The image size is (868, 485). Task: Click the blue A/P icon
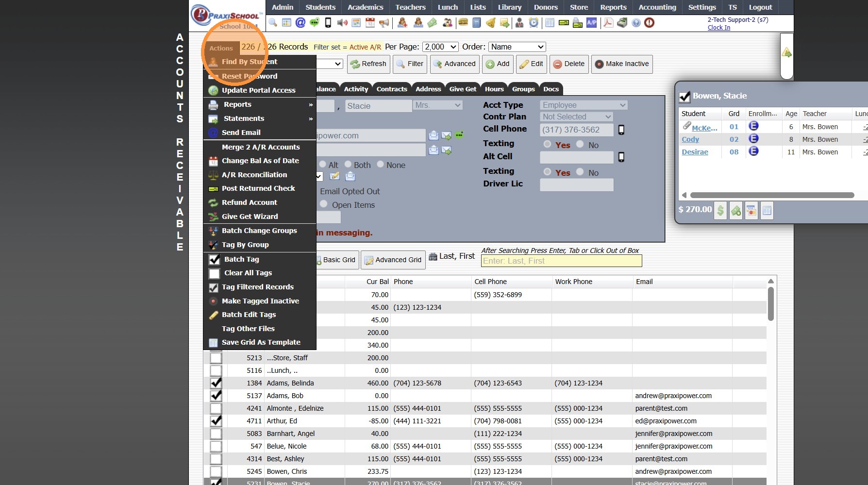[x=591, y=22]
